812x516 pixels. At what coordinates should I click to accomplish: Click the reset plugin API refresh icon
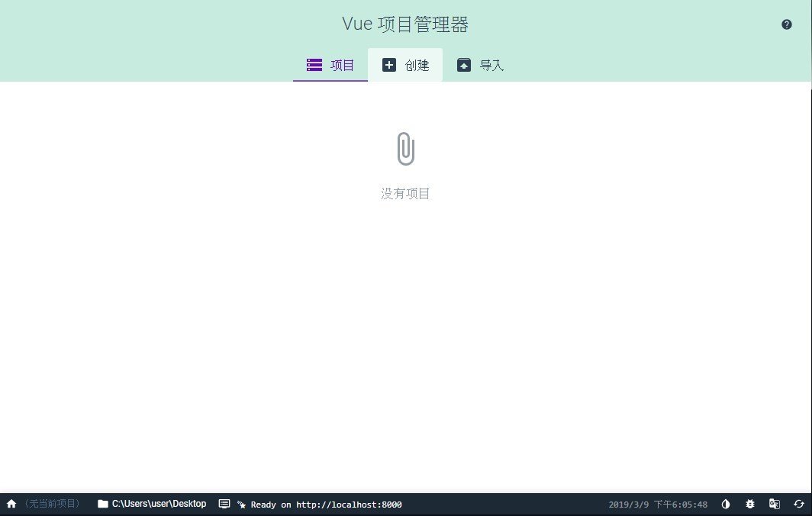[x=799, y=504]
